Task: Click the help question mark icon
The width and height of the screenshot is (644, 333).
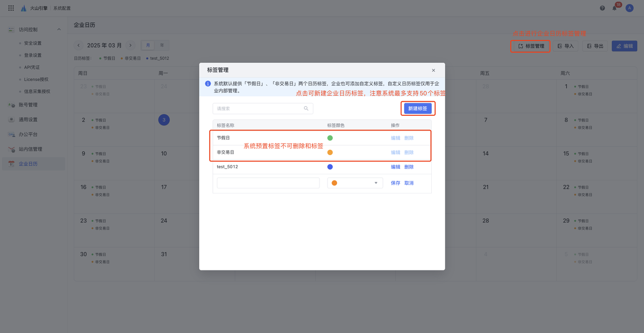Action: pyautogui.click(x=602, y=8)
